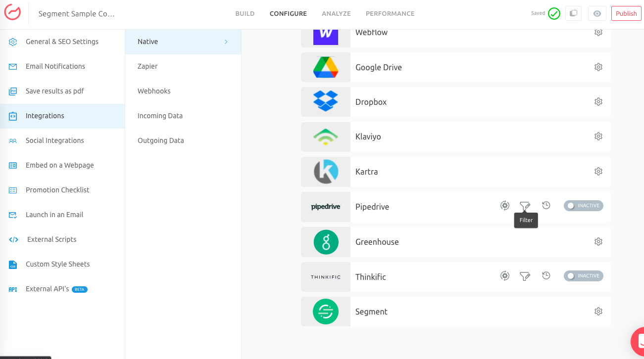
Task: Open the Kartra settings gear
Action: pyautogui.click(x=598, y=171)
